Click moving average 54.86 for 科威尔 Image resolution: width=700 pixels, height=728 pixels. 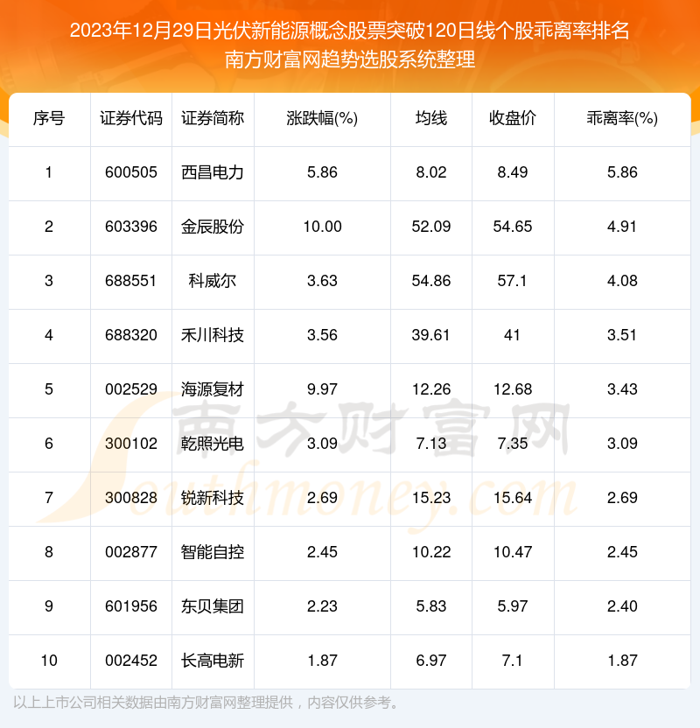point(431,281)
